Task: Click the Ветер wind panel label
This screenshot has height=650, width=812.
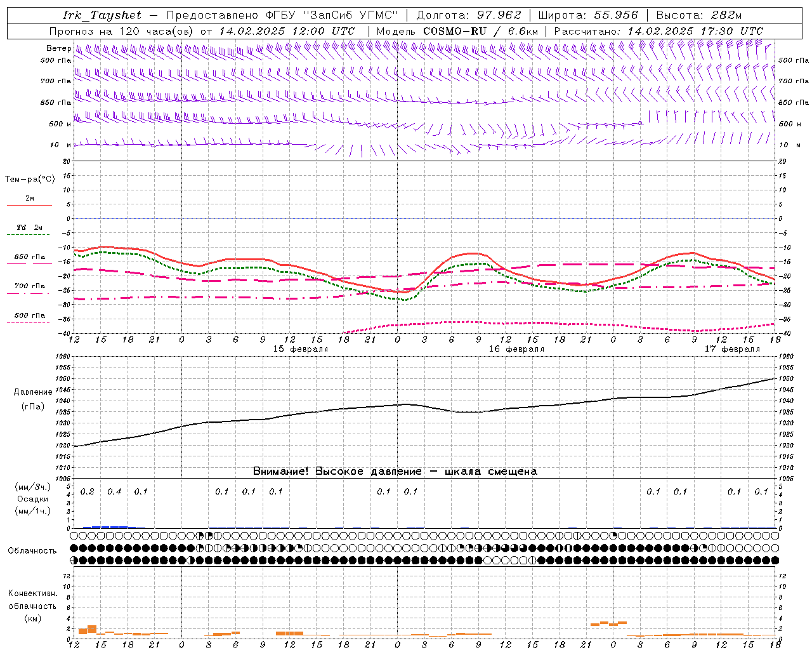Action: point(58,48)
